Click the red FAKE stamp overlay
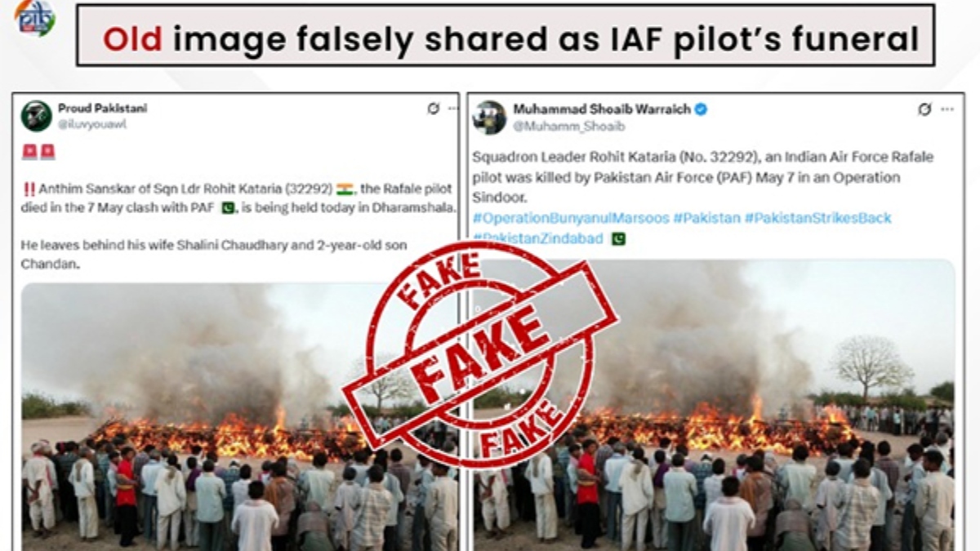980x551 pixels. pyautogui.click(x=480, y=349)
